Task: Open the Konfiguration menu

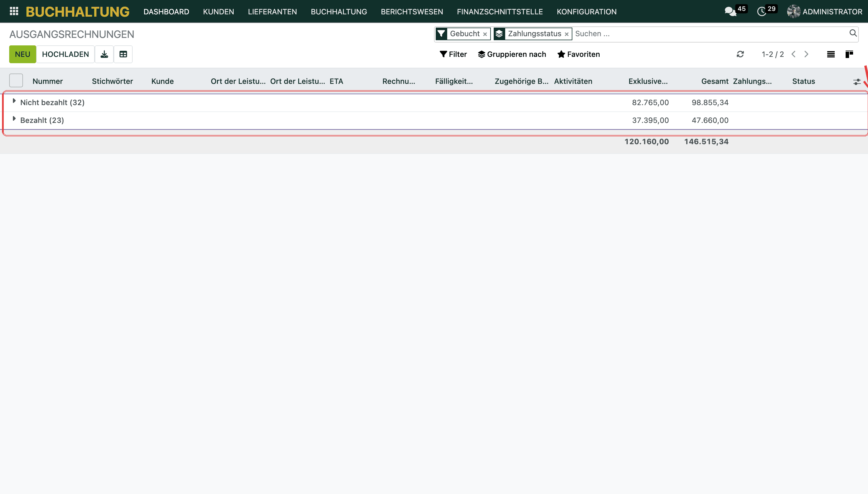Action: tap(587, 11)
